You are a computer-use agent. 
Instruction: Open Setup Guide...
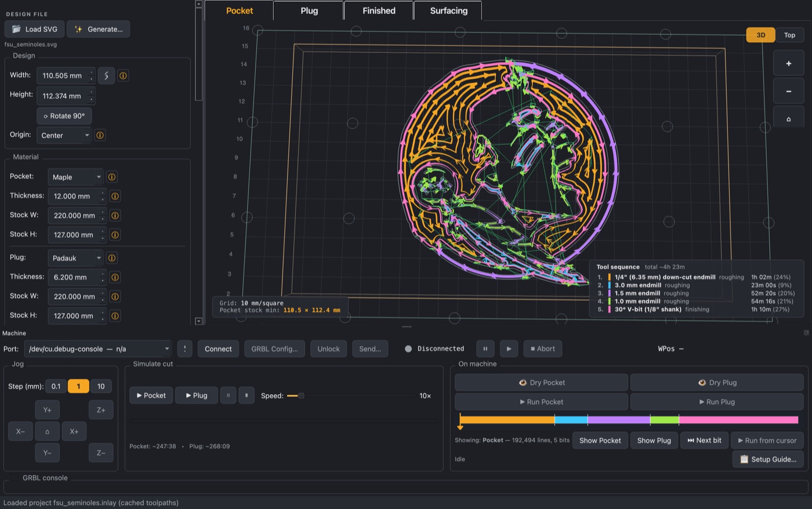tap(768, 459)
